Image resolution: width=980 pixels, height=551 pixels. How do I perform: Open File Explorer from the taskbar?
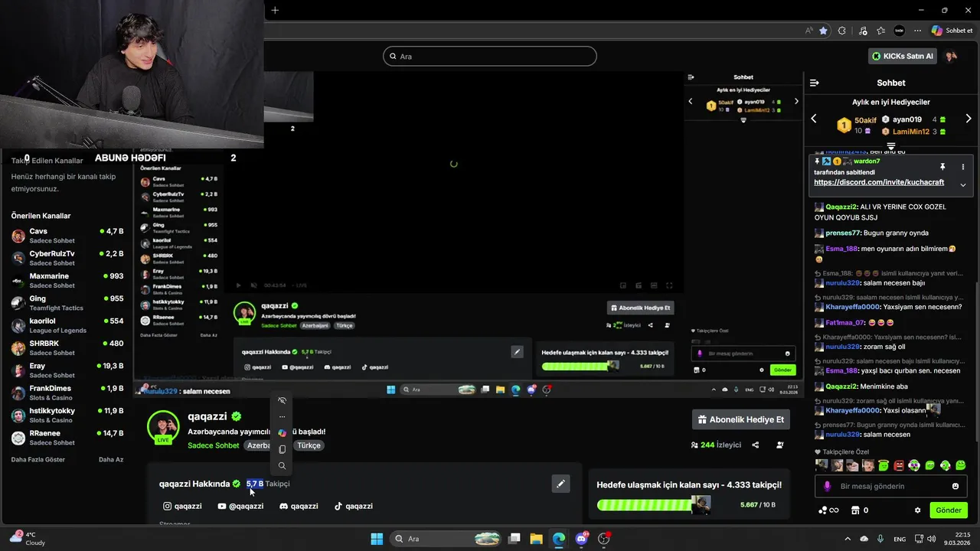(536, 539)
